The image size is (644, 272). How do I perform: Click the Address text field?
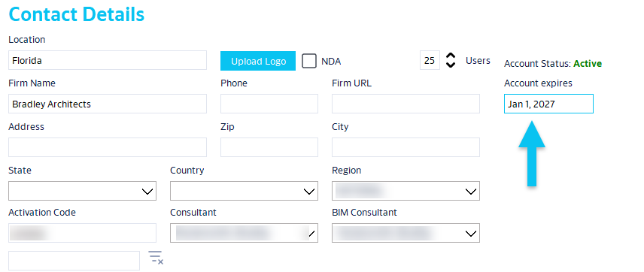(107, 147)
